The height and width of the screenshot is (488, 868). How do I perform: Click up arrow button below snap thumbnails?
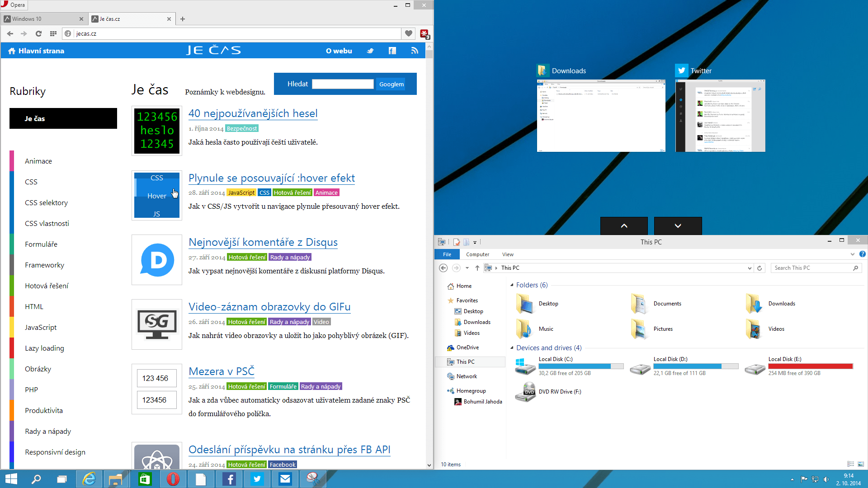pyautogui.click(x=624, y=226)
